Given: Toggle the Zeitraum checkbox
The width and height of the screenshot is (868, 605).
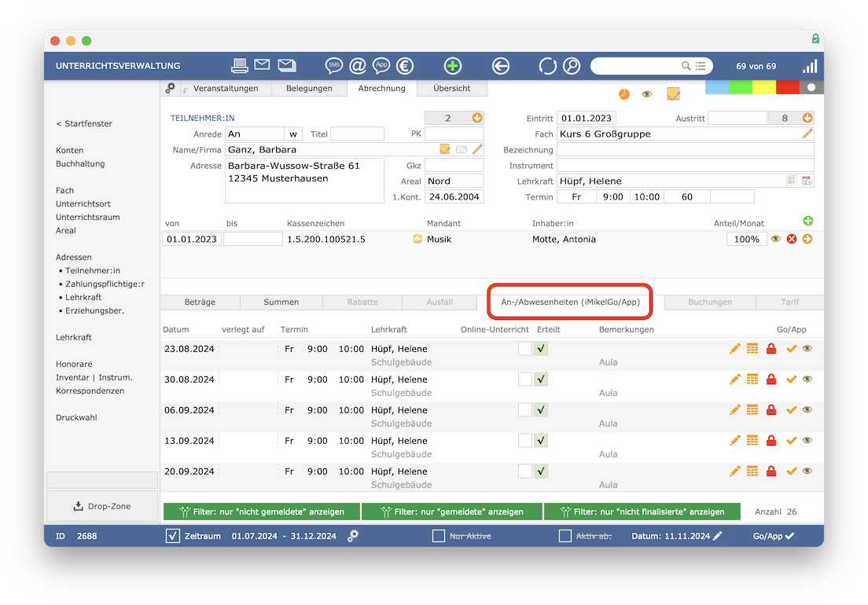Looking at the screenshot, I should 173,535.
